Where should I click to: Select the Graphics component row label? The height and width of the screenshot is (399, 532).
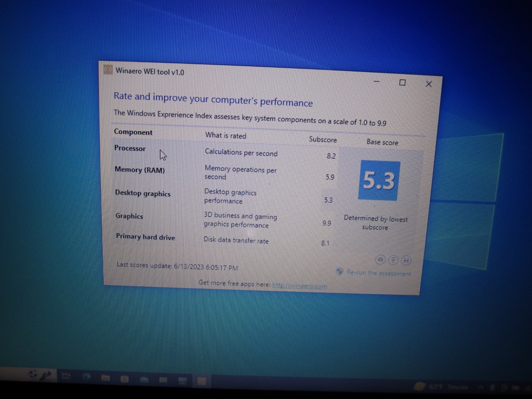tap(129, 216)
